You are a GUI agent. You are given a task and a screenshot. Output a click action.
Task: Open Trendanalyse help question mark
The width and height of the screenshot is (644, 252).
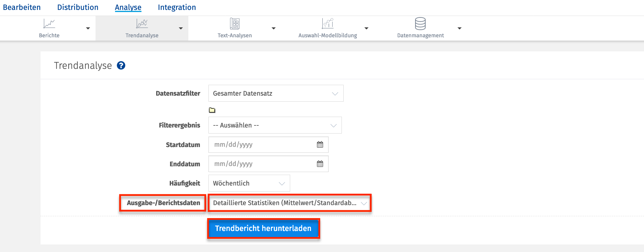(x=121, y=65)
